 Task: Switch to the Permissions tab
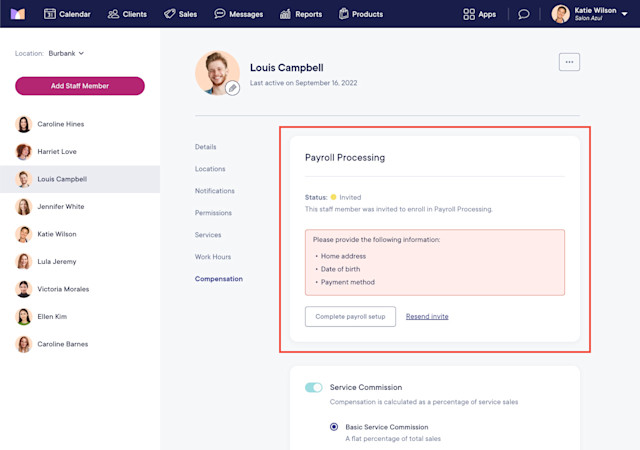click(213, 213)
